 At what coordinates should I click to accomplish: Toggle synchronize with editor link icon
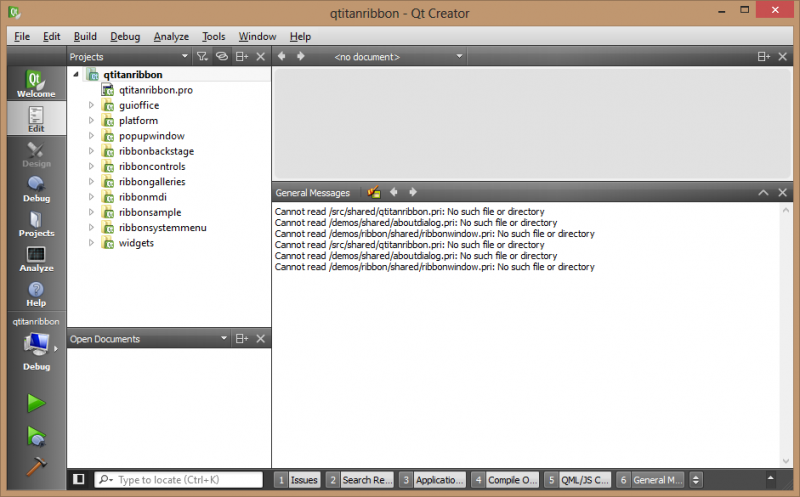pos(222,57)
